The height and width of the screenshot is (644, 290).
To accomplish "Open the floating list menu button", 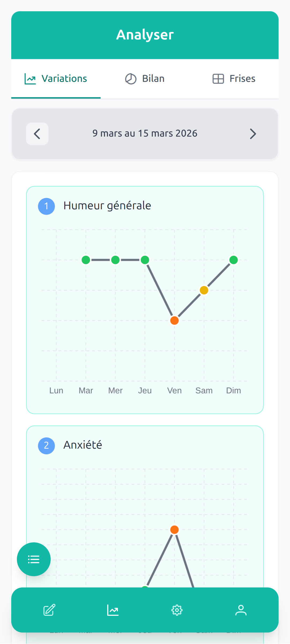I will (34, 559).
